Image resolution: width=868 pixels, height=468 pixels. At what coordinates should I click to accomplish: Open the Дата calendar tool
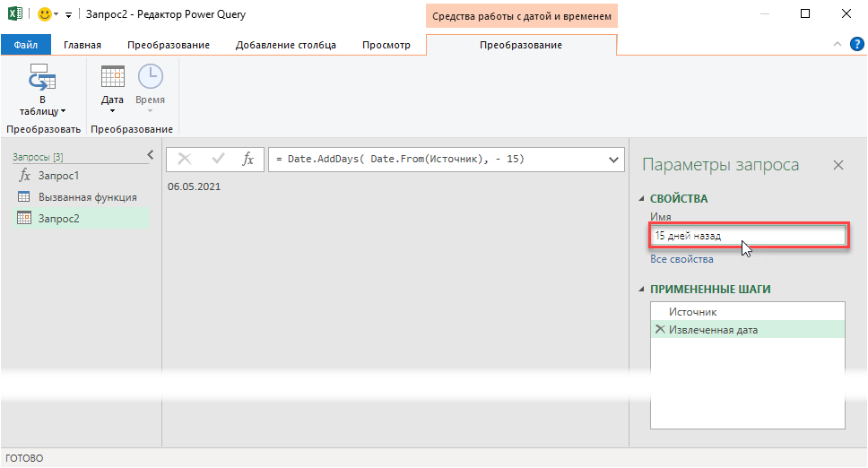pos(112,78)
